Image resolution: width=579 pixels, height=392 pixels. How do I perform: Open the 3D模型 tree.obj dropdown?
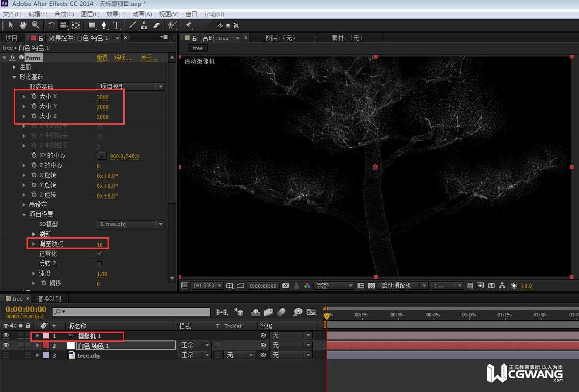pos(130,224)
